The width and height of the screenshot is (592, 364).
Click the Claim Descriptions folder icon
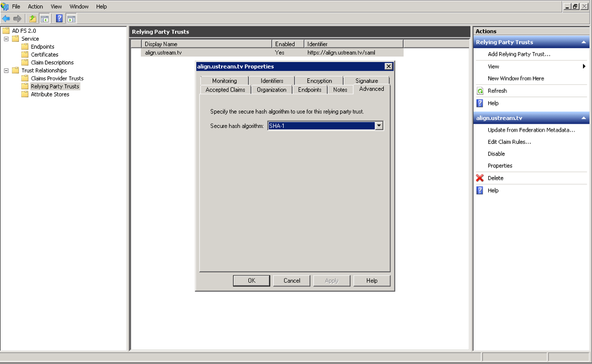pyautogui.click(x=25, y=62)
